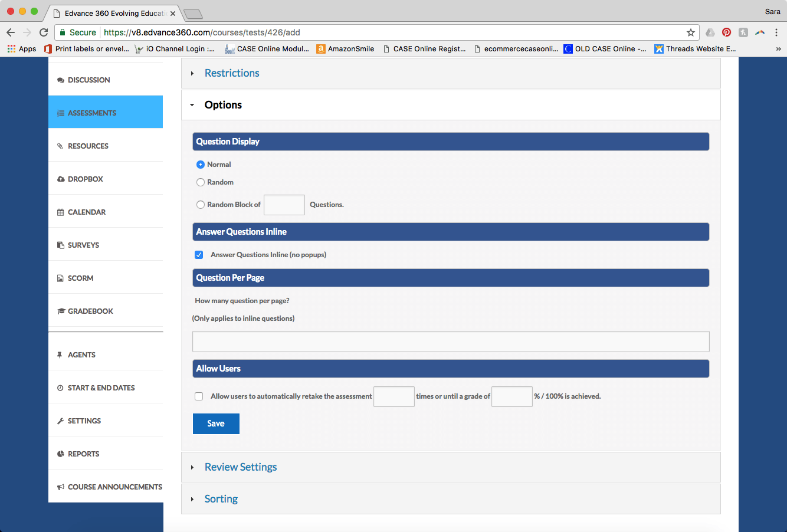Select the Random question display option
Viewport: 787px width, 532px height.
click(x=201, y=182)
